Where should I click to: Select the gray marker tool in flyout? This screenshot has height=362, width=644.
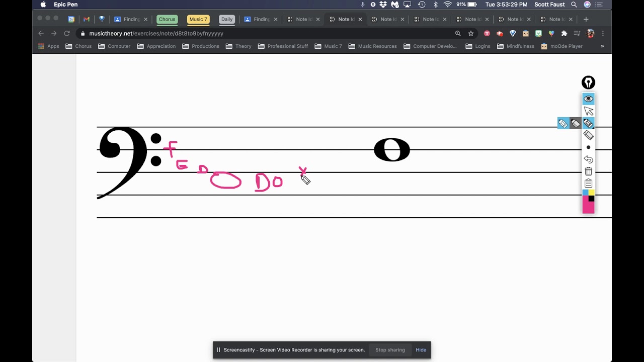pos(576,123)
